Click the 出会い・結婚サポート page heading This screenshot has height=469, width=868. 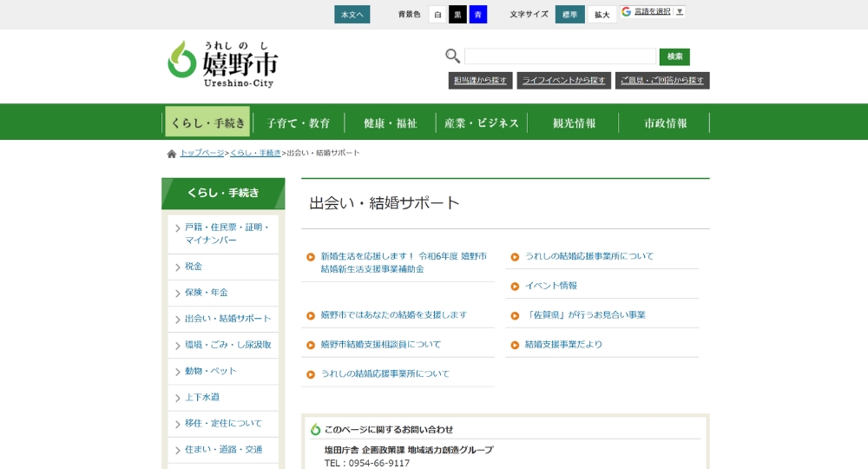click(385, 203)
